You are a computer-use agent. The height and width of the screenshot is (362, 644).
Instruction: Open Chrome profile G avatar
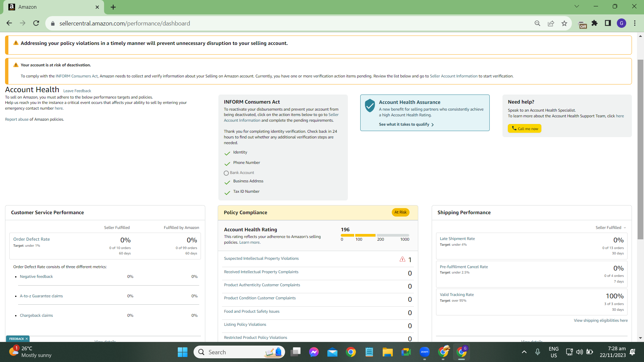tap(622, 23)
